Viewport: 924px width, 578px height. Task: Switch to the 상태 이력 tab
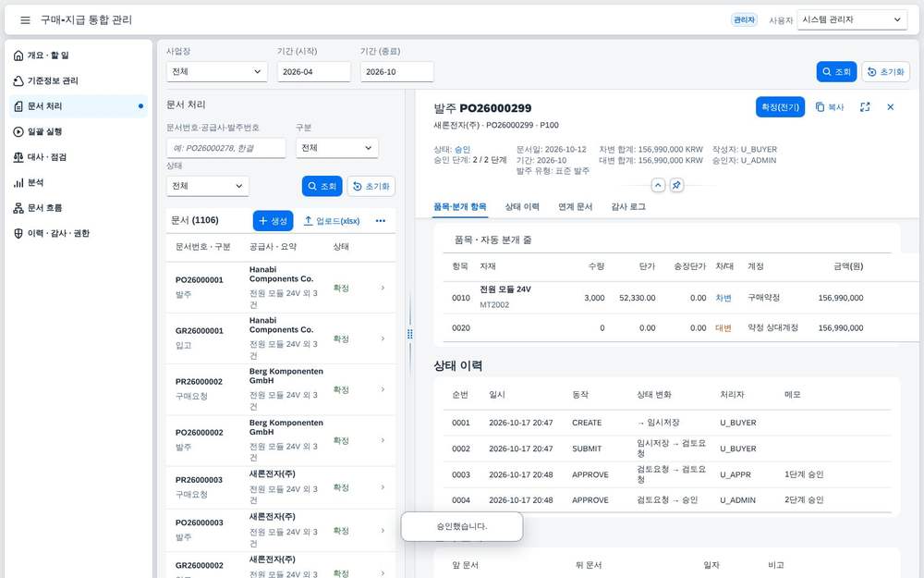pyautogui.click(x=522, y=207)
